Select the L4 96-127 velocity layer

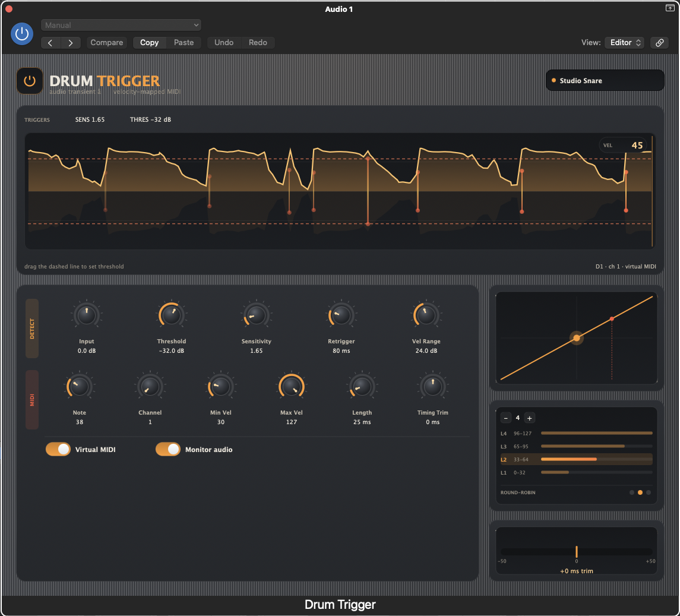click(576, 434)
